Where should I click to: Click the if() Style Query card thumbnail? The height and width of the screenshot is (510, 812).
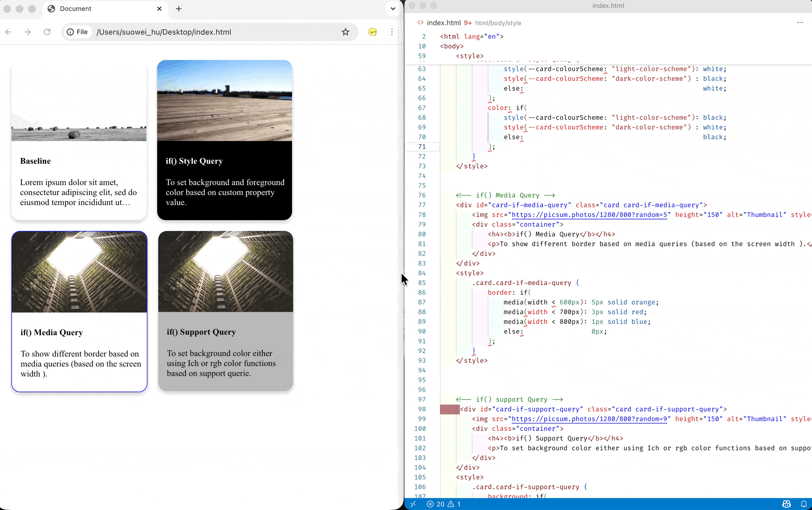click(x=225, y=100)
